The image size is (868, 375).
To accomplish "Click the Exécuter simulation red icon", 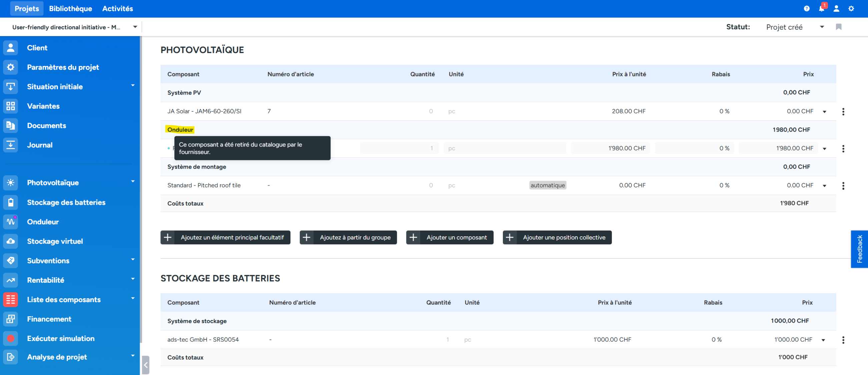I will (11, 338).
